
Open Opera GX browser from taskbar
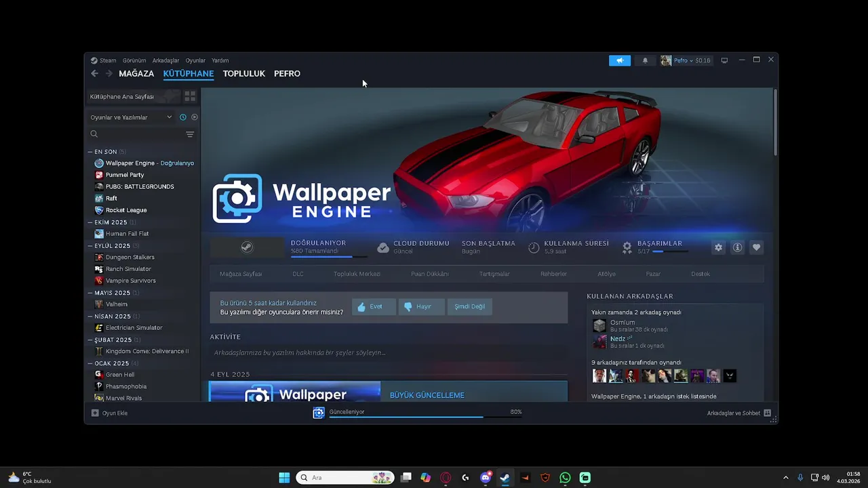click(x=446, y=478)
